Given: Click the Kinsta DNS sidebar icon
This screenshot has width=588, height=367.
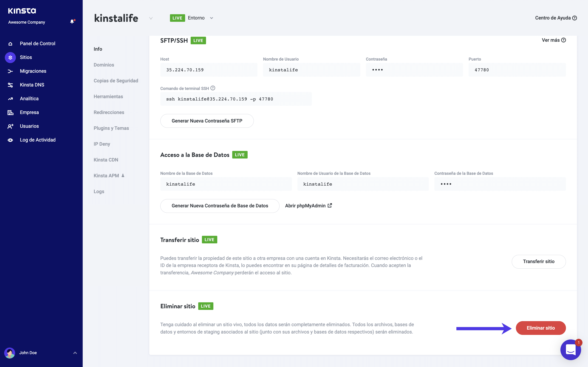Looking at the screenshot, I should tap(10, 85).
